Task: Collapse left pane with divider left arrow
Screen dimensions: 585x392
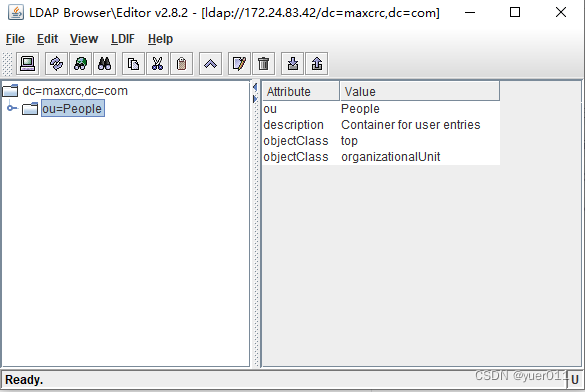Action: [255, 87]
